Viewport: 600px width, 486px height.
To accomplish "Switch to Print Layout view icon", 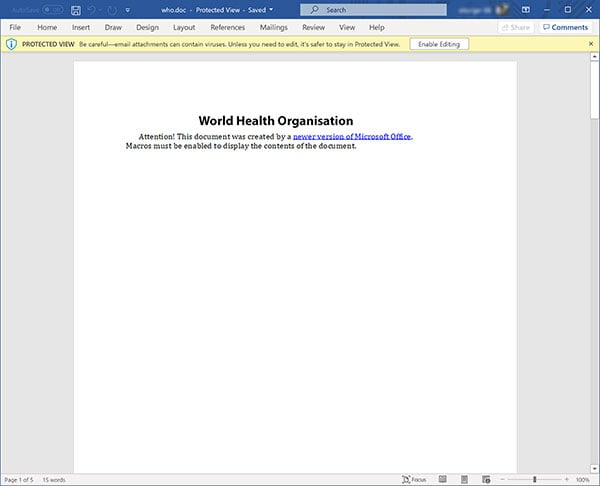I will pos(464,479).
